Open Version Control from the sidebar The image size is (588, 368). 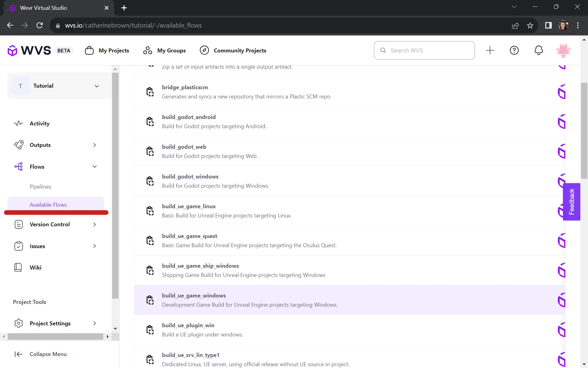click(x=50, y=224)
